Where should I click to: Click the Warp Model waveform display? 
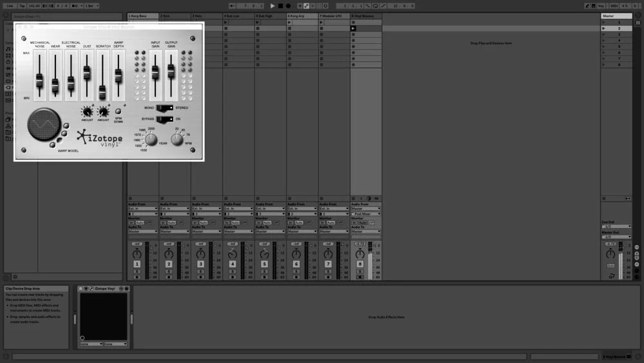coord(44,124)
